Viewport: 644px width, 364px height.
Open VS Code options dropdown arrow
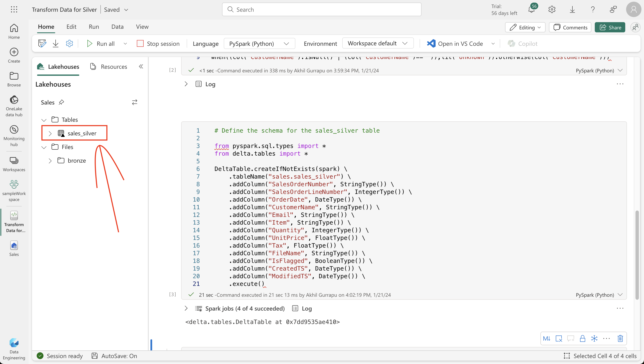[493, 44]
